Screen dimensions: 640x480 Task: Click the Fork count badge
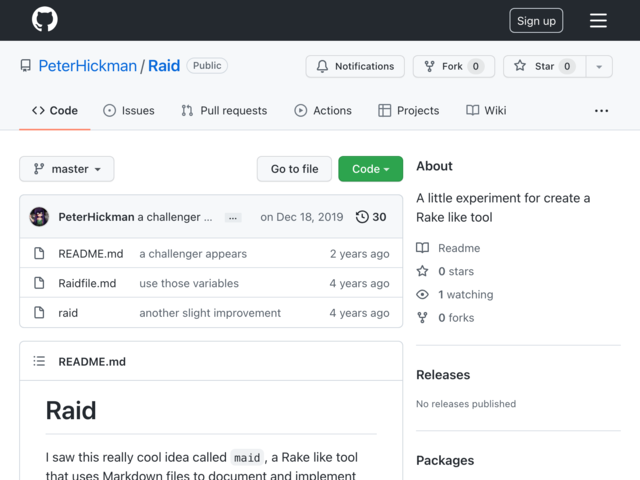click(476, 66)
